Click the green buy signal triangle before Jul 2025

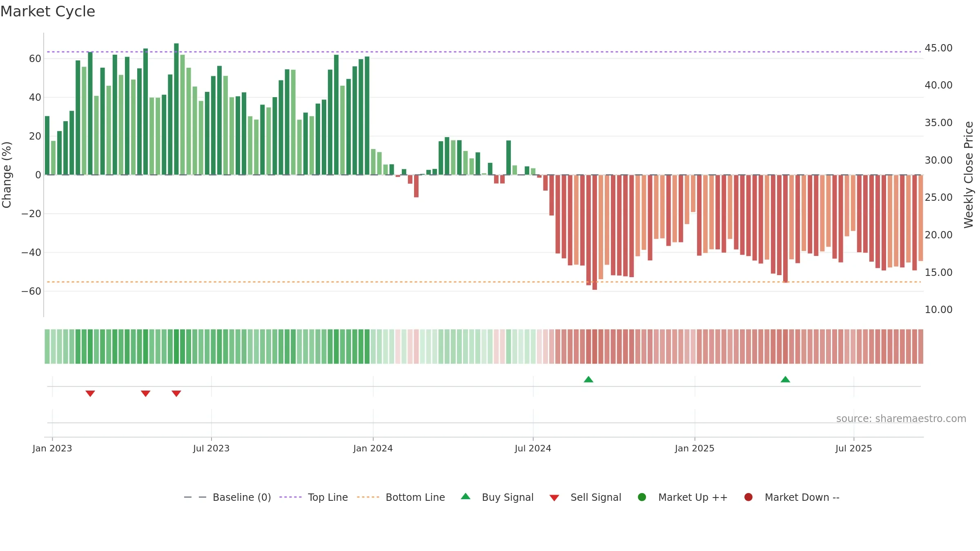point(785,380)
